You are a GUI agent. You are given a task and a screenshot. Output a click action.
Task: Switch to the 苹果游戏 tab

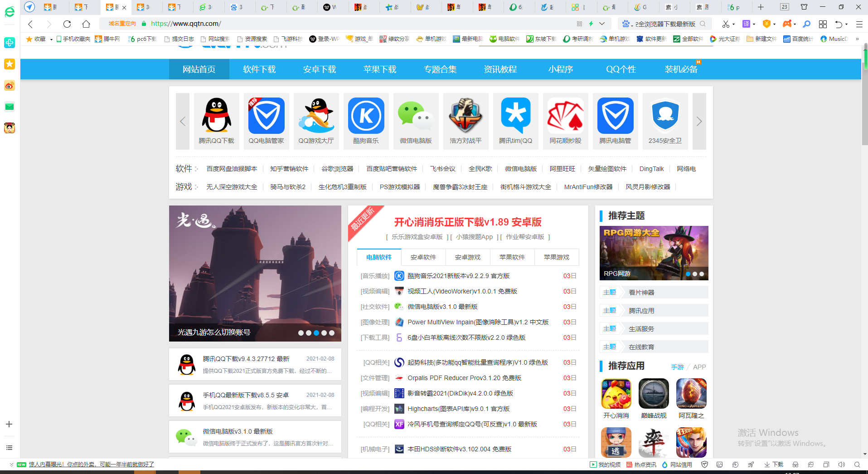click(557, 257)
